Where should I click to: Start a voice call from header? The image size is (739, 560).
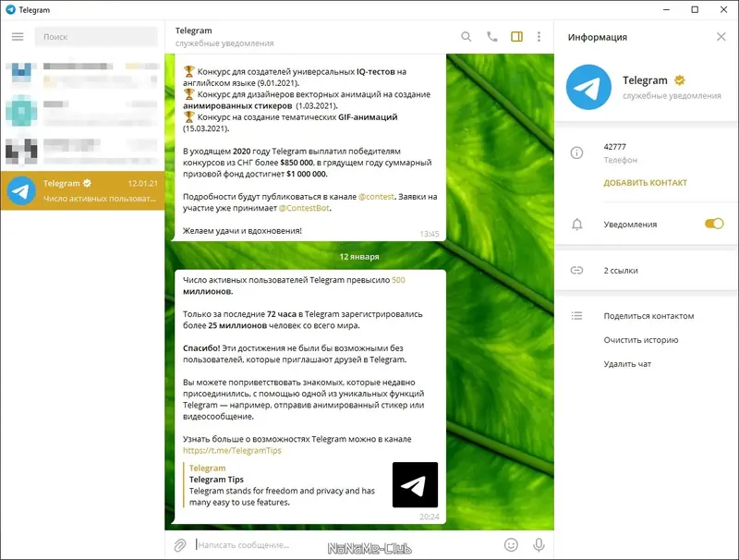tap(492, 37)
